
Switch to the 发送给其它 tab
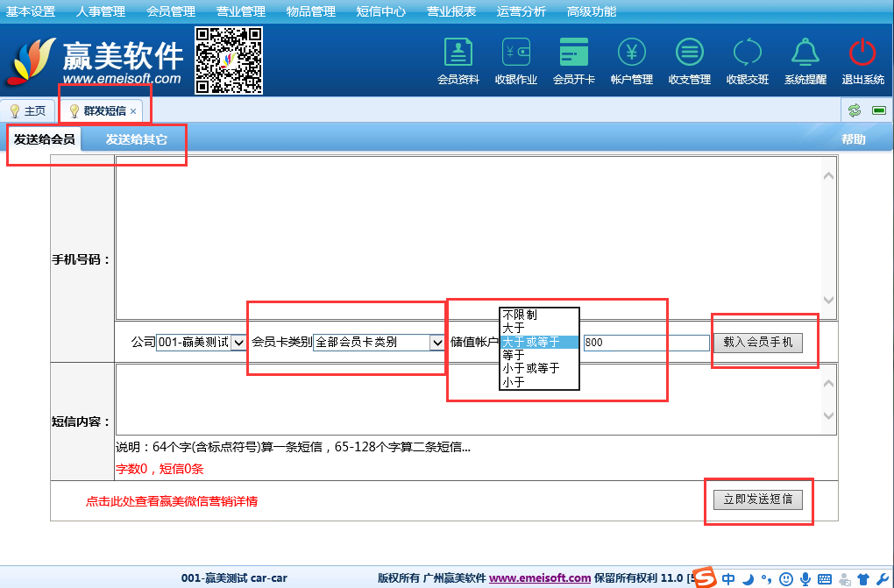point(136,139)
